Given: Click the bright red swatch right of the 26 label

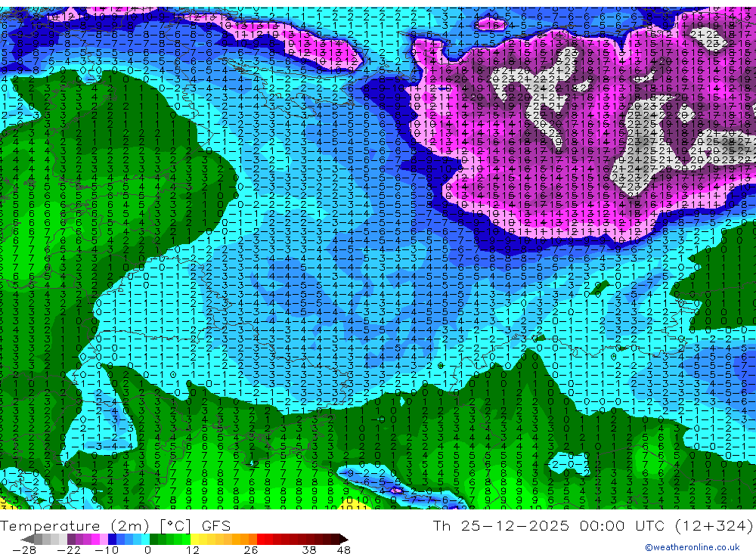Looking at the screenshot, I should point(261,539).
